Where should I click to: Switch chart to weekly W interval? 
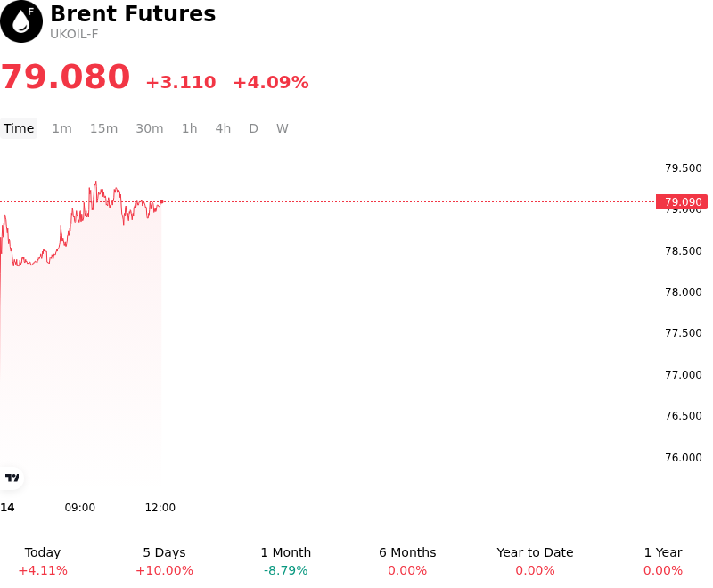pos(283,128)
